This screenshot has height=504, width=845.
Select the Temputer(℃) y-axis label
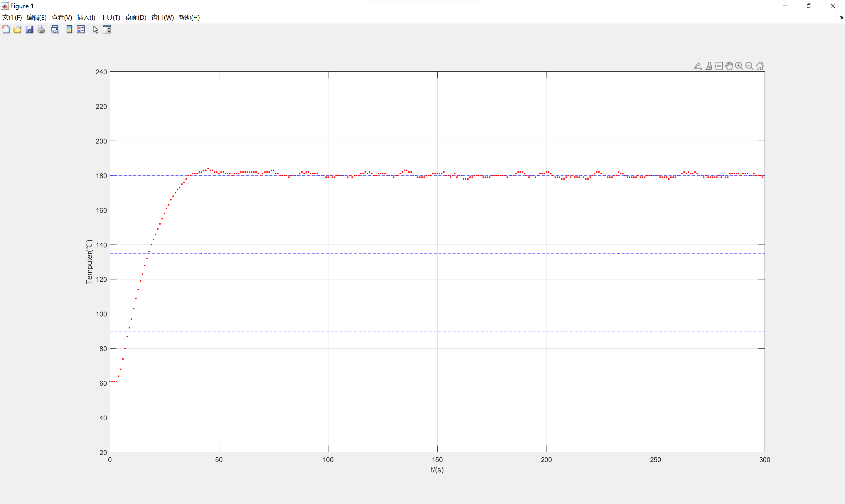pos(89,262)
